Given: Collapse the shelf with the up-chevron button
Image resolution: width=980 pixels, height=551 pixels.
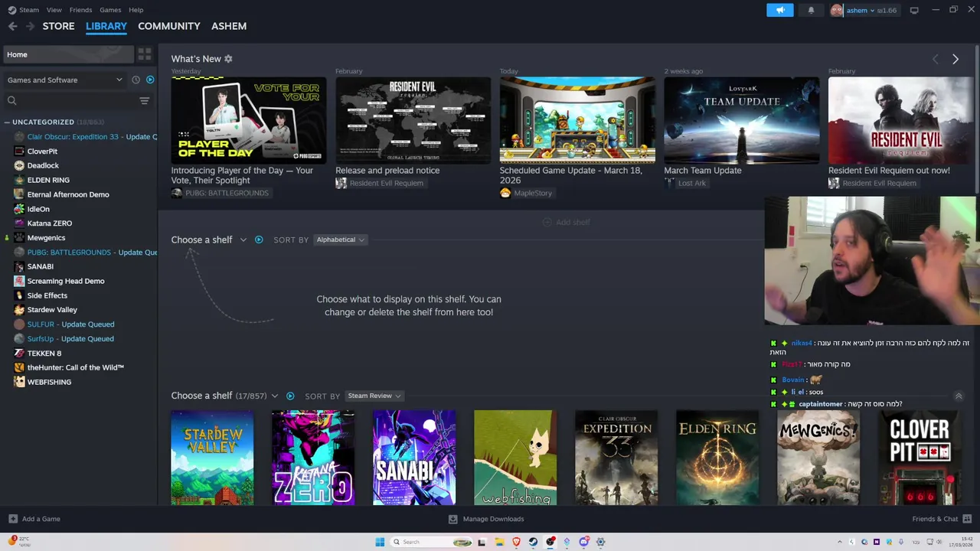Looking at the screenshot, I should coord(958,396).
